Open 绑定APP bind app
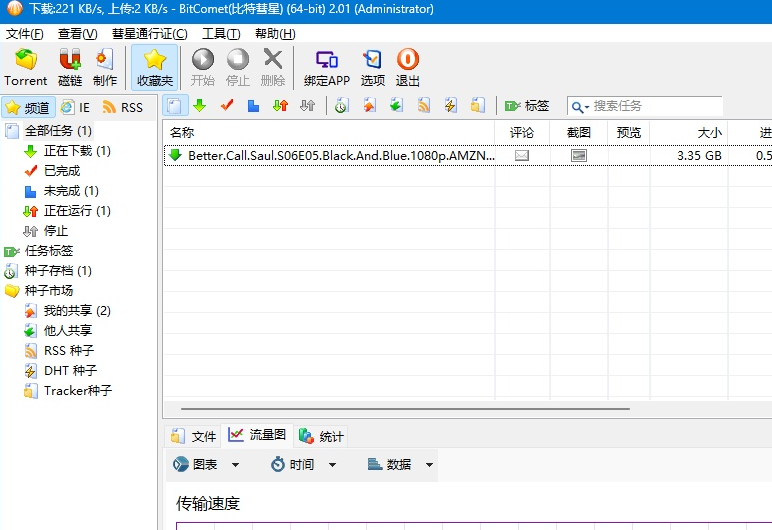 click(326, 67)
